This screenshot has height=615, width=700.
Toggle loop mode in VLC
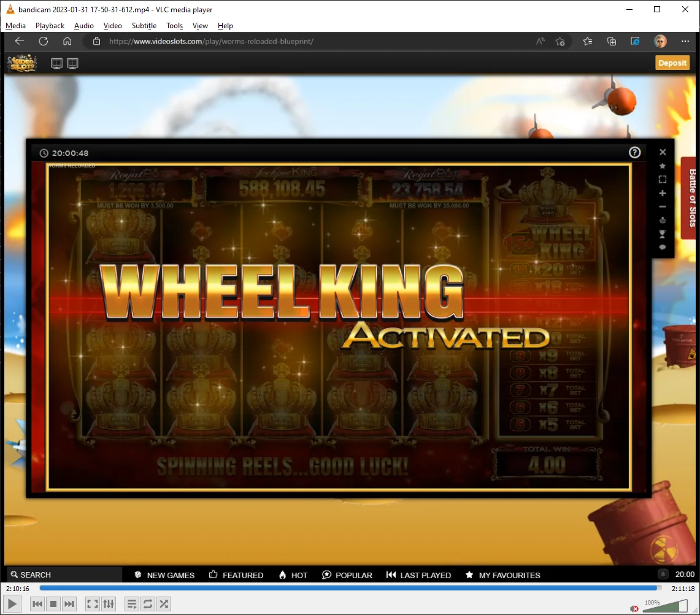(x=148, y=605)
